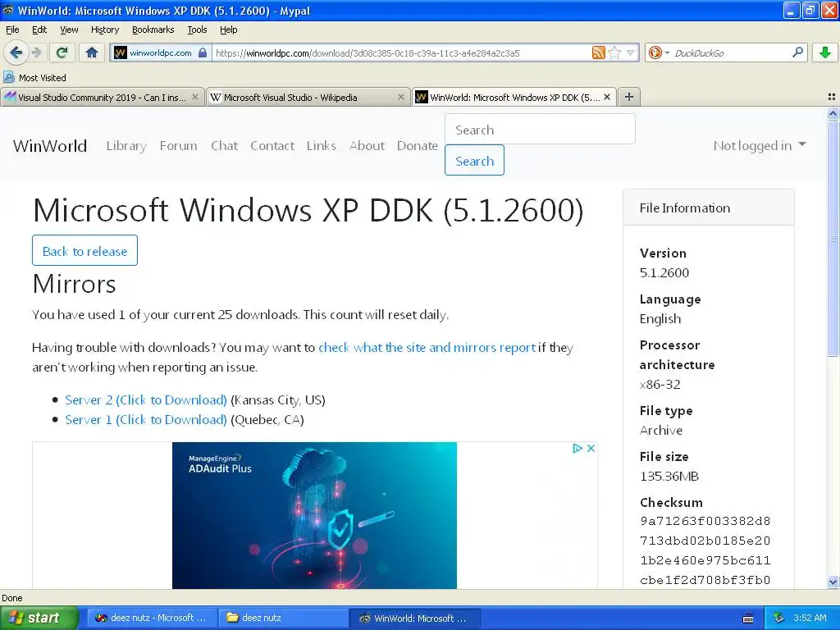
Task: Open the Edit menu
Action: 39,30
